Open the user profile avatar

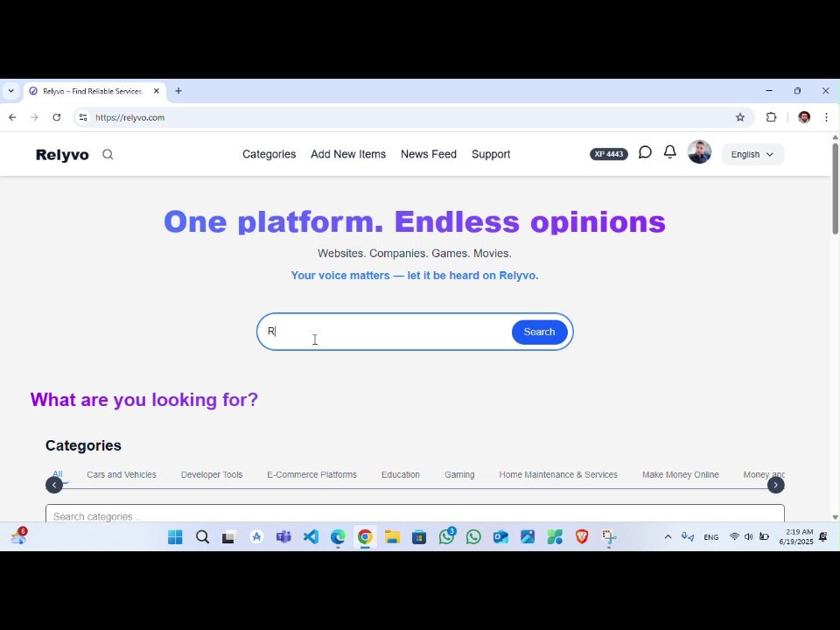[x=699, y=152]
